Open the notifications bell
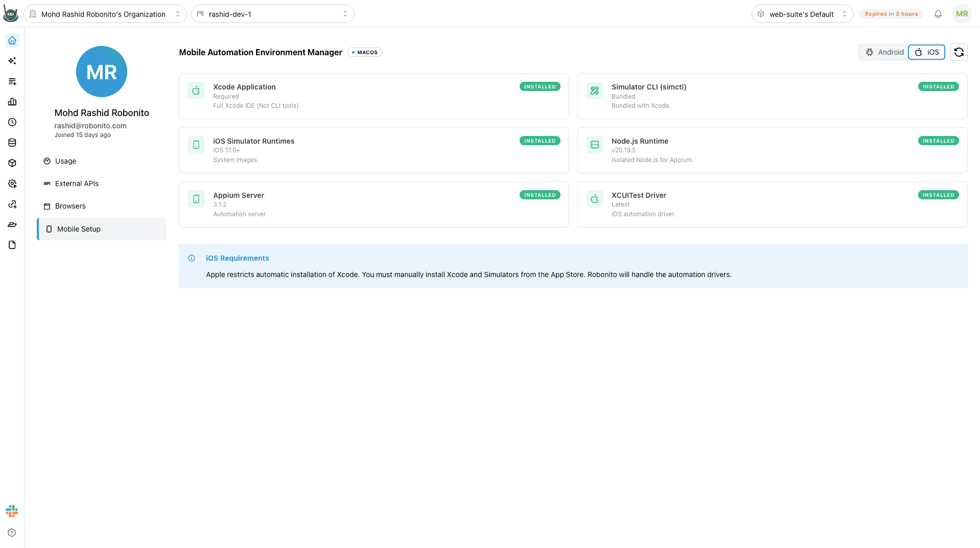The height and width of the screenshot is (548, 980). pos(938,14)
